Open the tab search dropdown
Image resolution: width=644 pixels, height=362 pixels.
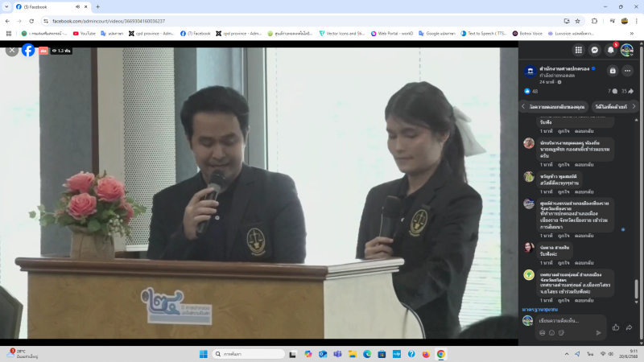tap(6, 6)
